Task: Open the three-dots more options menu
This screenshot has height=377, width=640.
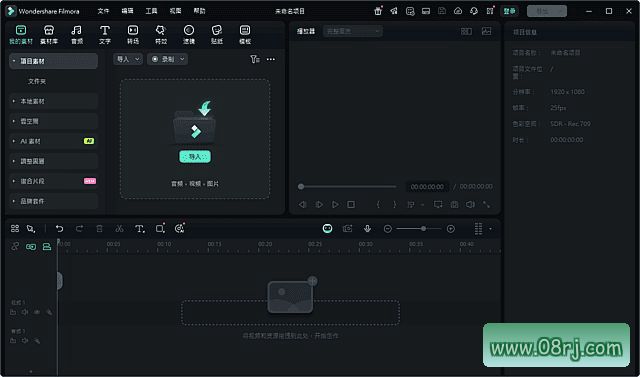Action: 271,59
